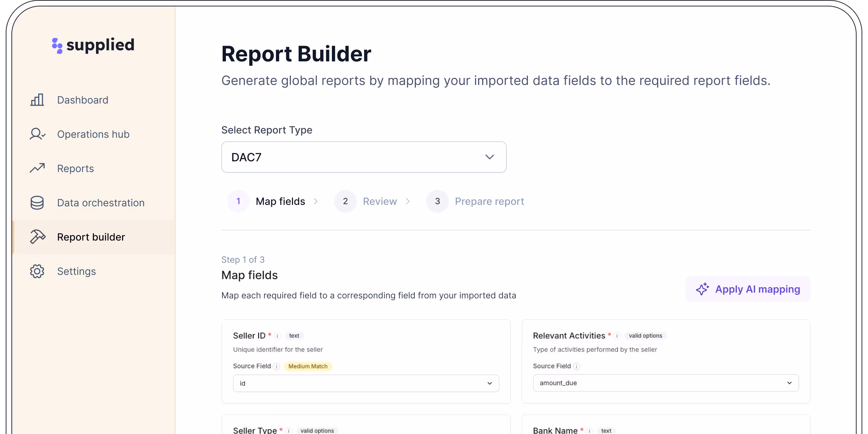The width and height of the screenshot is (868, 434).
Task: Select the Operations hub icon
Action: click(x=37, y=134)
